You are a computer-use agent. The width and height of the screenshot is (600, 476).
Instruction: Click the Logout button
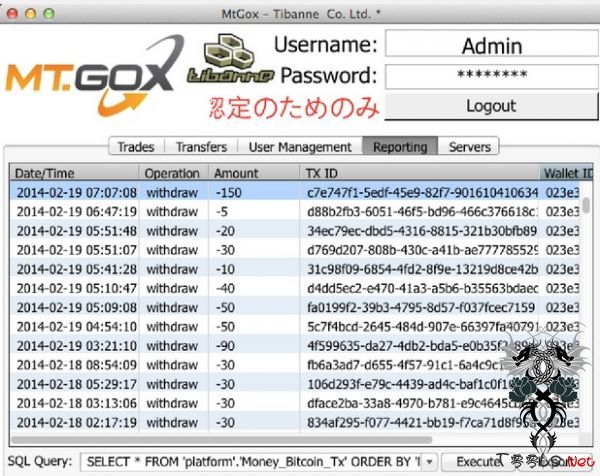coord(490,106)
